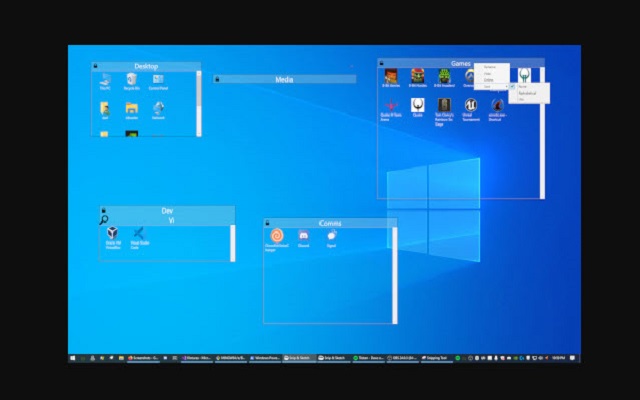The width and height of the screenshot is (640, 400).
Task: Open the orange spiral app in Comms
Action: pos(277,240)
